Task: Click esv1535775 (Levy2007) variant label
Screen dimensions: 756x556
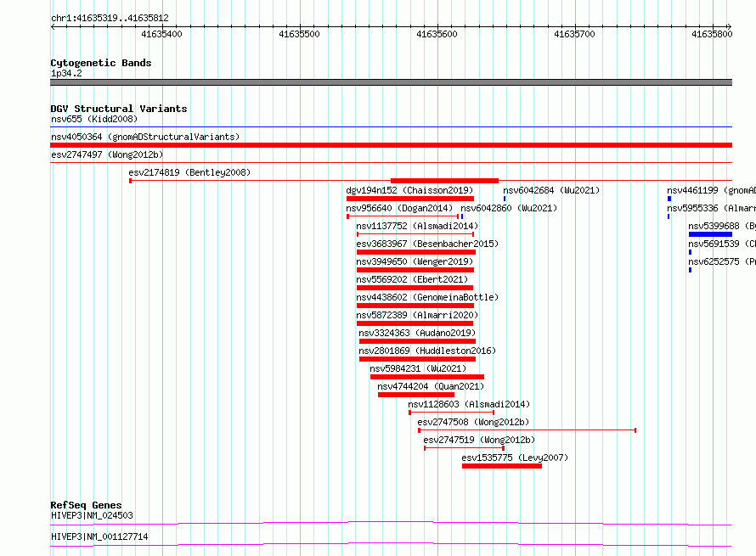Action: point(515,458)
